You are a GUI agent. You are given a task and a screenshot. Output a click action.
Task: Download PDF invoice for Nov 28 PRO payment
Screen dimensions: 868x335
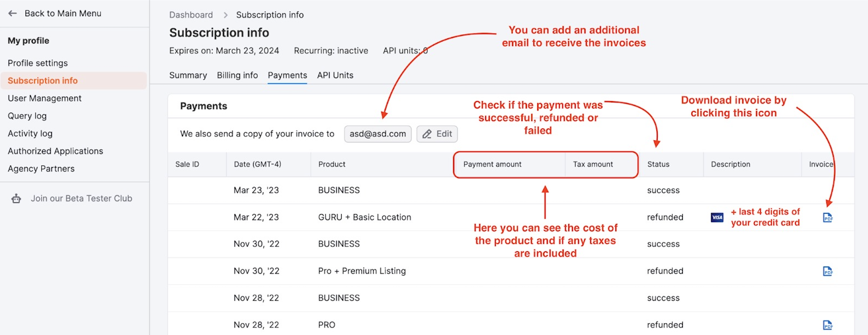click(827, 325)
